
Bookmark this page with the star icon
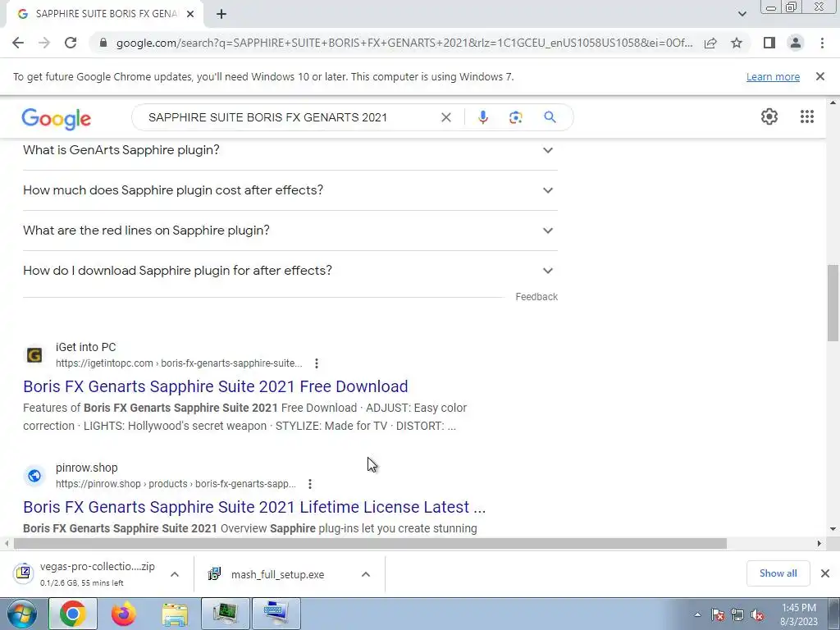737,43
